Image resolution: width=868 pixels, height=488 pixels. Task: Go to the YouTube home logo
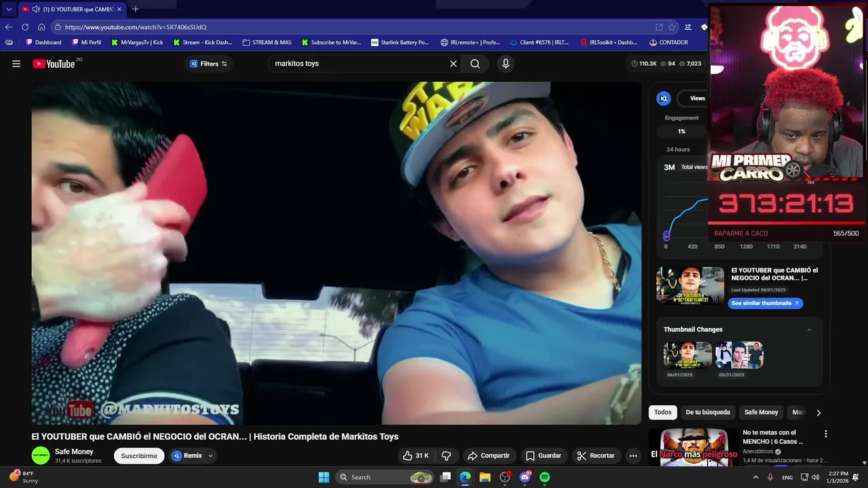tap(54, 64)
